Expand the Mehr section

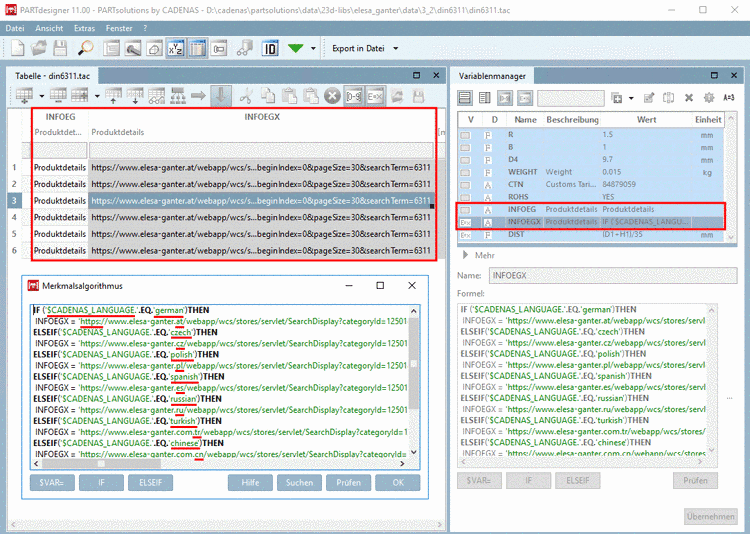pos(465,255)
